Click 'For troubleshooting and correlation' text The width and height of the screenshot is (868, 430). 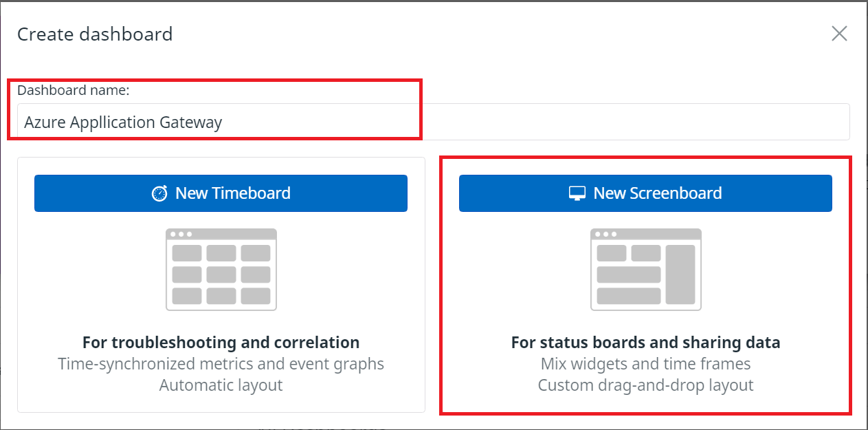pyautogui.click(x=221, y=342)
